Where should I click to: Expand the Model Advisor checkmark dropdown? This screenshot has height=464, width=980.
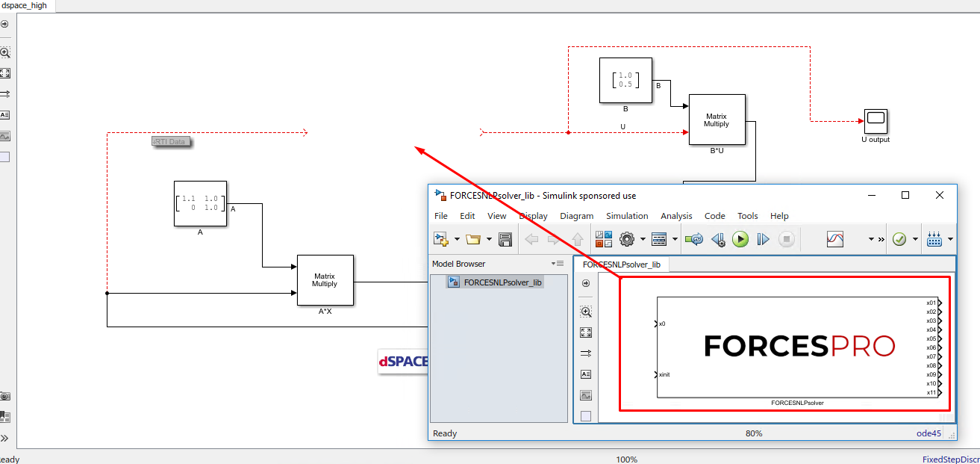coord(915,240)
